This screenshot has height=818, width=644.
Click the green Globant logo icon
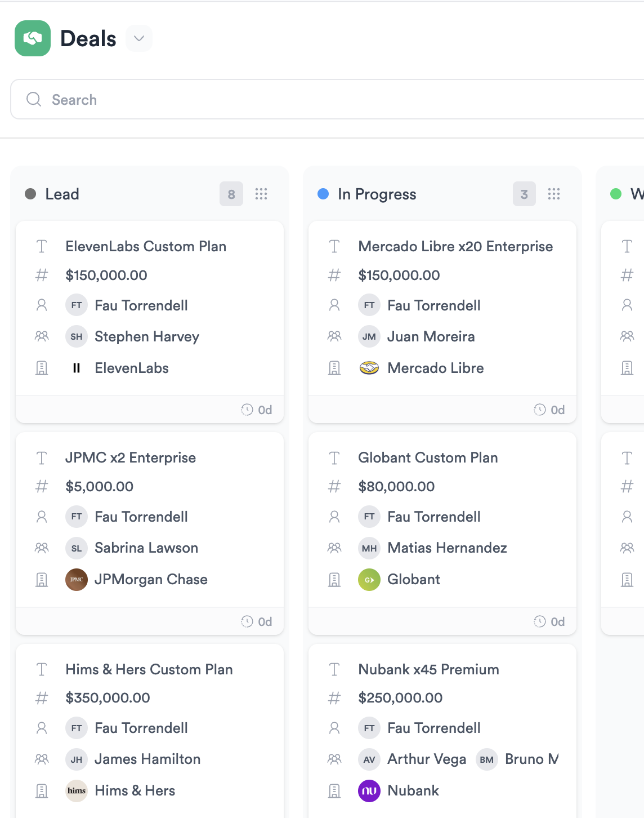pyautogui.click(x=369, y=579)
